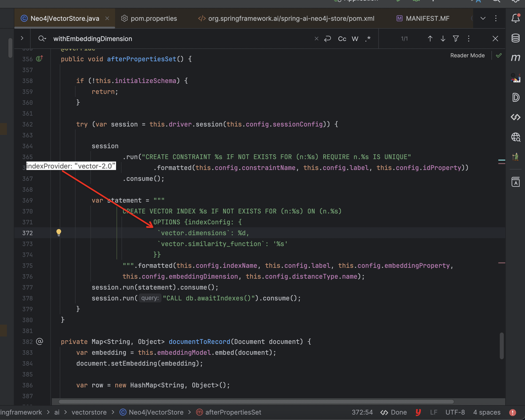Screen dimensions: 525x420
Task: Click line number 372 in gutter
Action: pos(27,233)
